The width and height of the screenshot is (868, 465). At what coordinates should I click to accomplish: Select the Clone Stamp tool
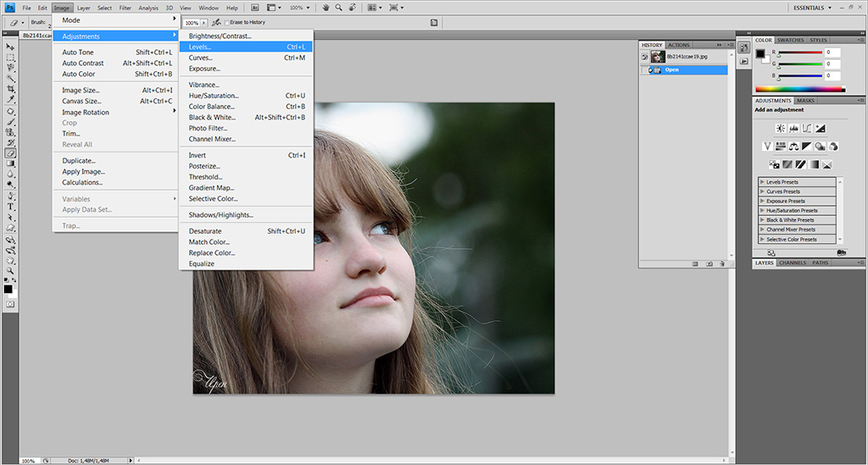[x=10, y=133]
